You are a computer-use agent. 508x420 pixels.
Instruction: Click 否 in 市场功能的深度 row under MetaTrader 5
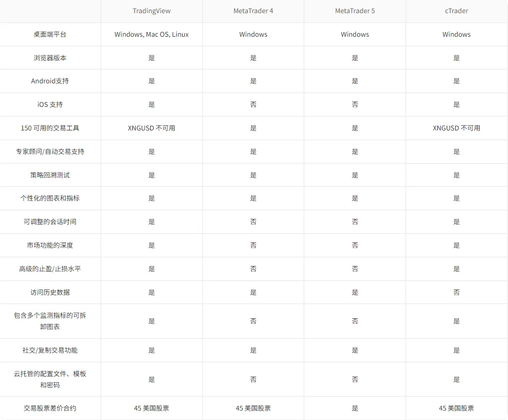[355, 245]
